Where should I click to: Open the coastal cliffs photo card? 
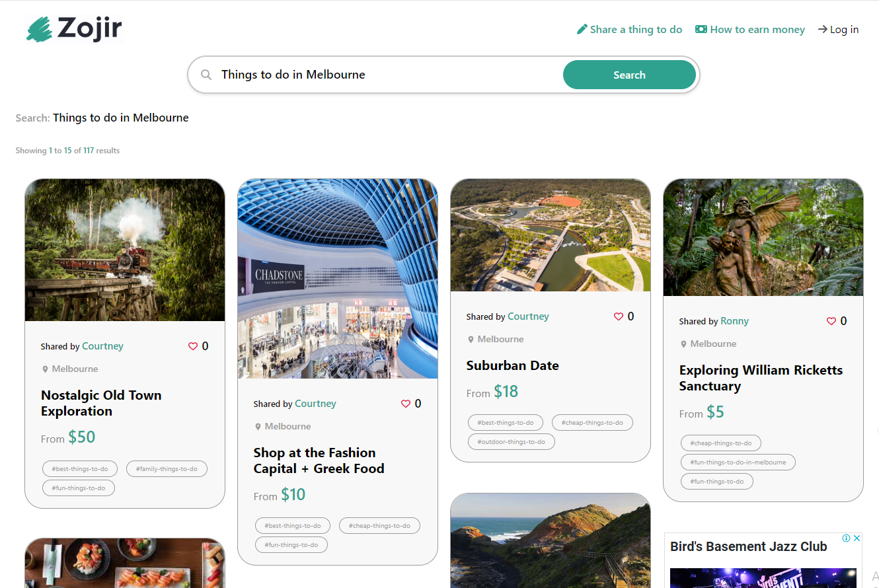point(551,540)
